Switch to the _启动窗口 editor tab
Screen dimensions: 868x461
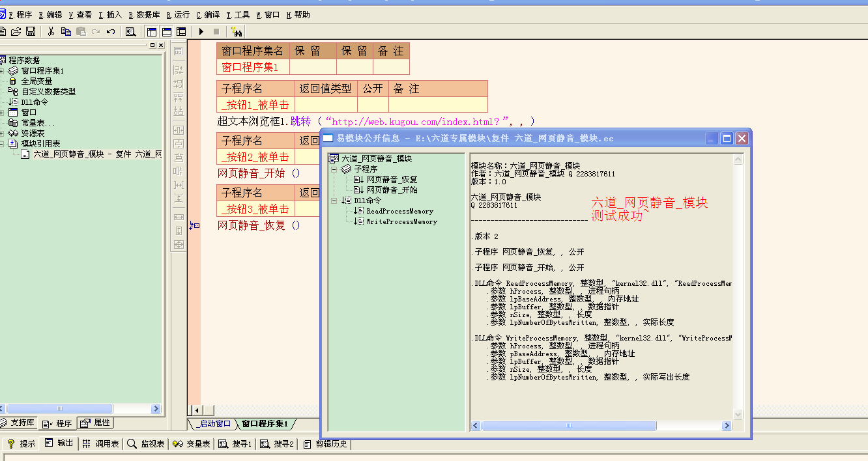click(213, 424)
